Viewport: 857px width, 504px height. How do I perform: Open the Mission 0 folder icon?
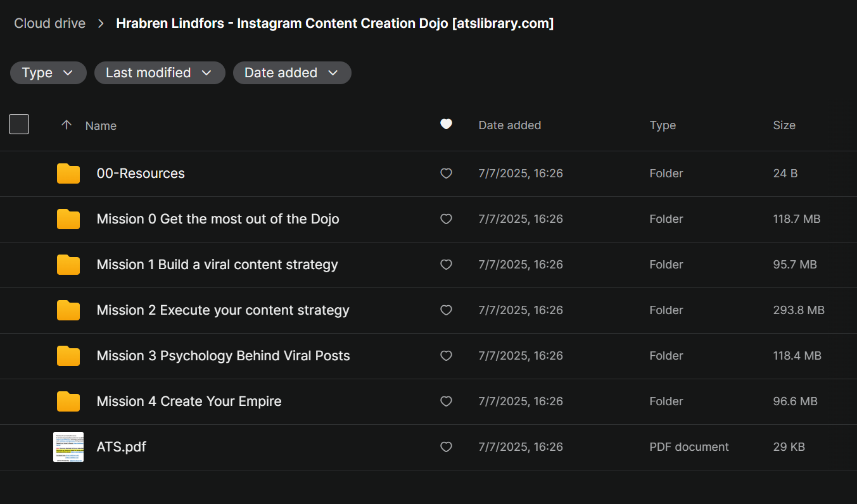point(68,219)
